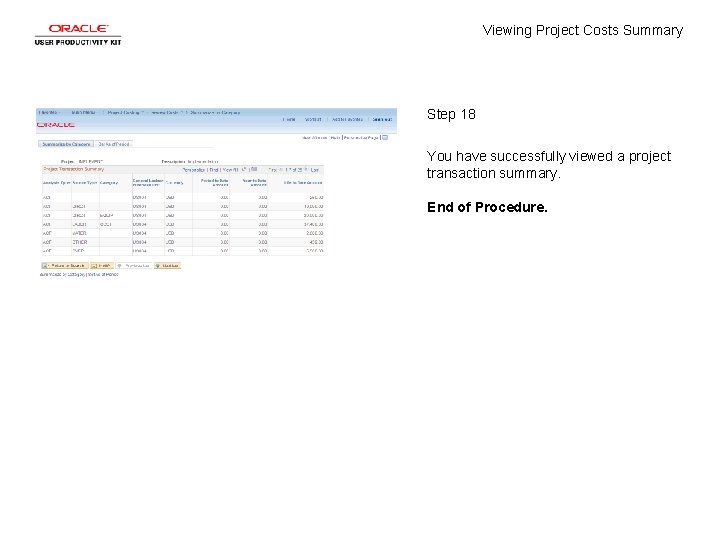Switch to the Detail of Period tab
Screen dimensions: 720x540
pyautogui.click(x=114, y=144)
